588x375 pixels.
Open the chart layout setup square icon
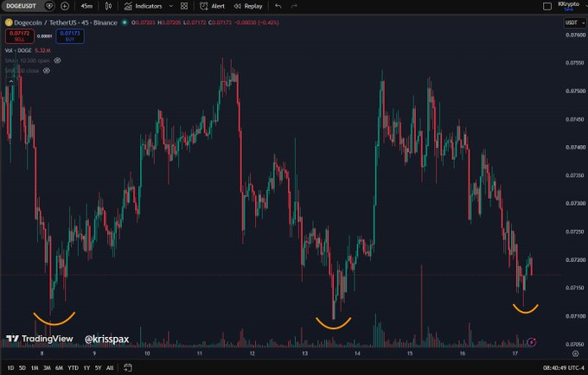(x=547, y=6)
